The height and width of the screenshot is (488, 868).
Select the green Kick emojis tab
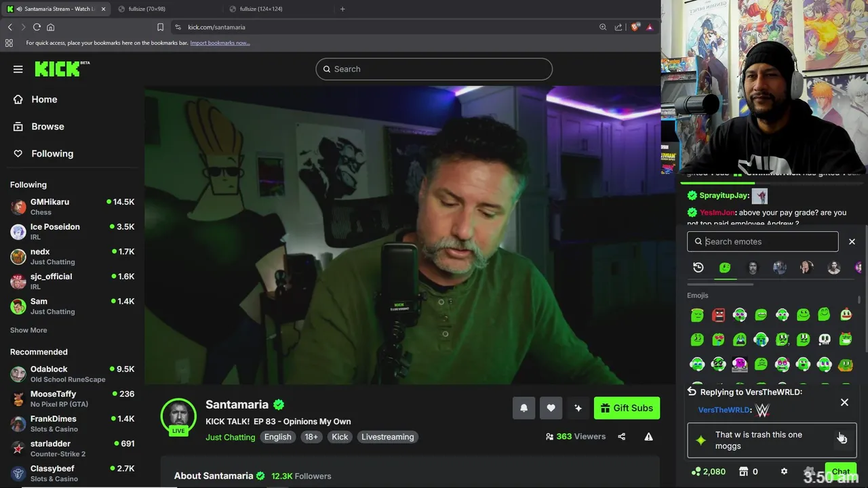pos(725,268)
